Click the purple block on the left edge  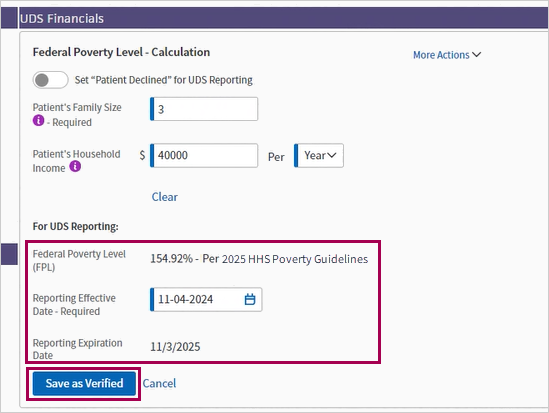pyautogui.click(x=9, y=254)
